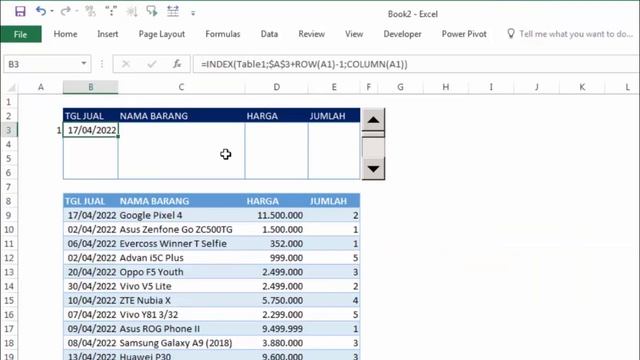This screenshot has width=640, height=360.
Task: Click the Redo arrow icon
Action: (x=65, y=11)
